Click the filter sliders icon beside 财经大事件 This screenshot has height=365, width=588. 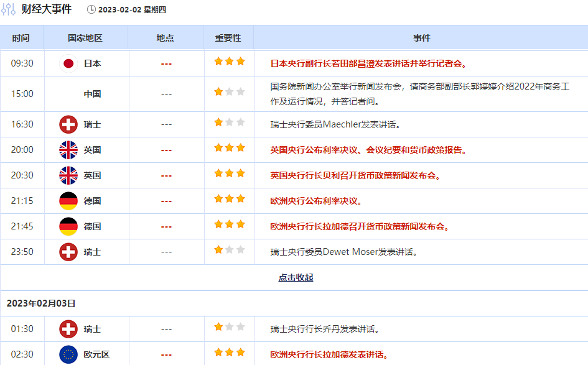click(x=9, y=9)
